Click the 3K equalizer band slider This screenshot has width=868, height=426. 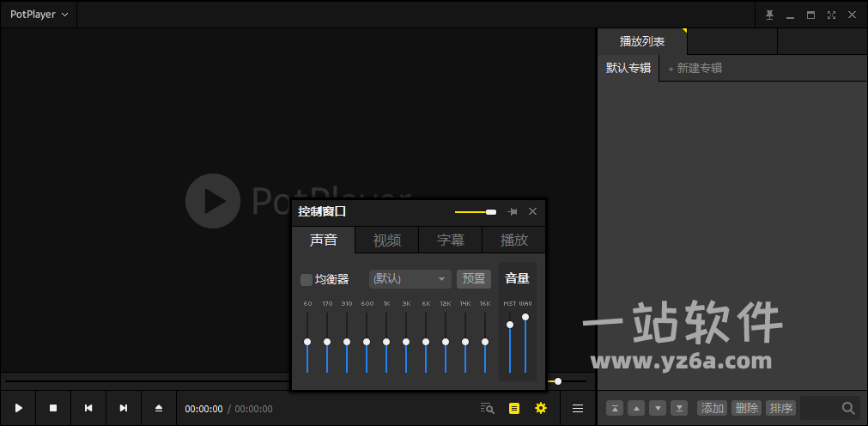[406, 343]
